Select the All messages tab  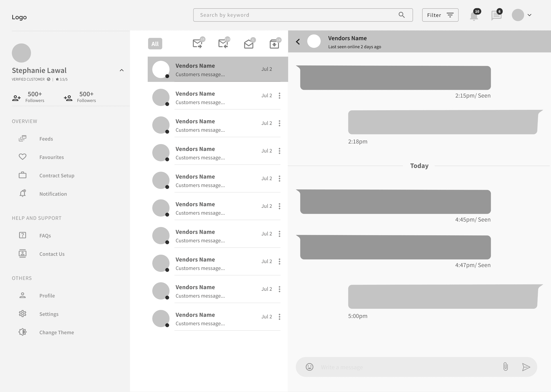pyautogui.click(x=155, y=44)
